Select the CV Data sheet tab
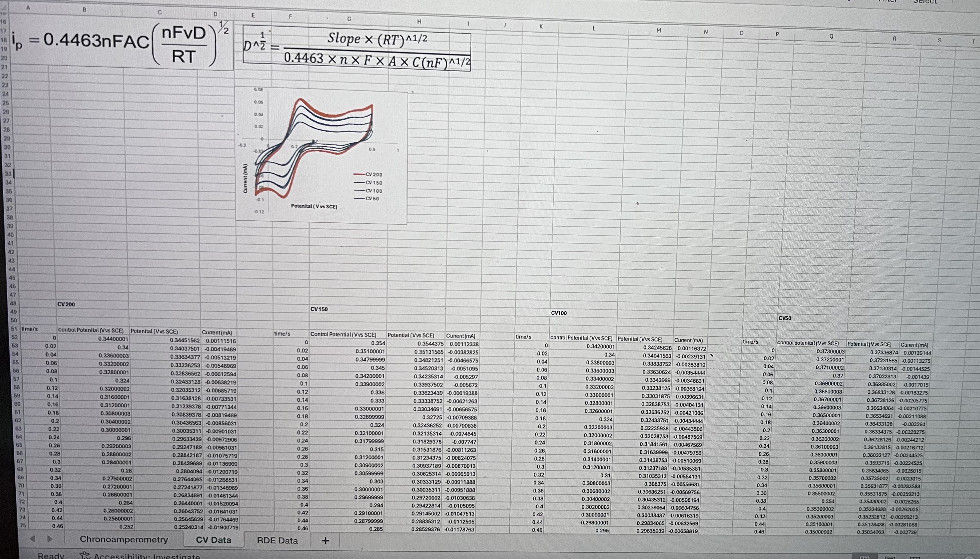Viewport: 980px width, 559px height. 213,540
